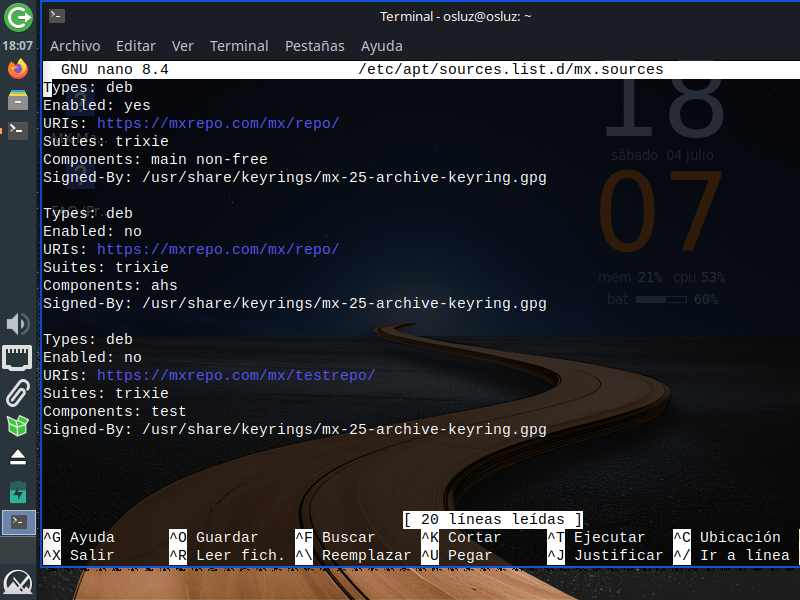Image resolution: width=800 pixels, height=600 pixels.
Task: Click the ^\ Reemplazar shortcut
Action: 353,555
